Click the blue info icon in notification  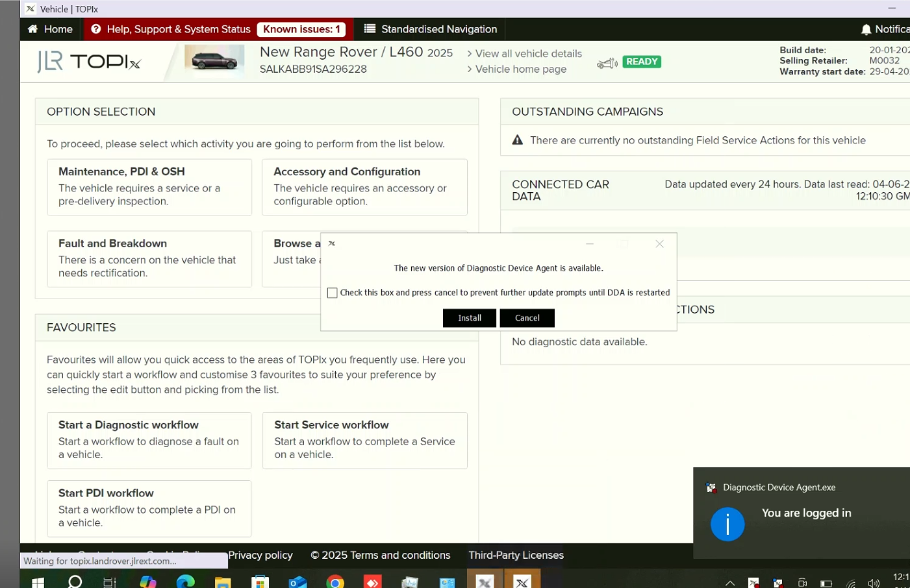727,524
